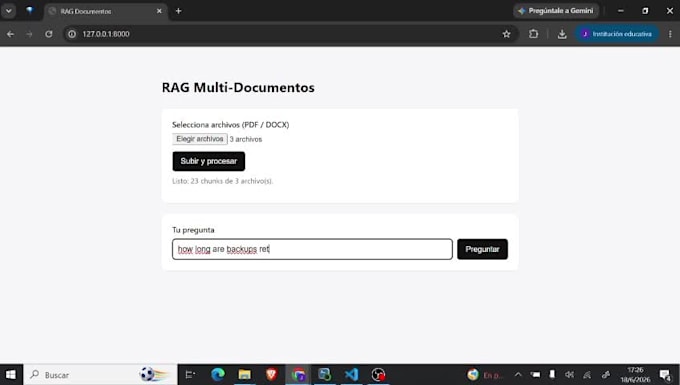Close the RAG Documentos tab
680x385 pixels.
coord(159,11)
